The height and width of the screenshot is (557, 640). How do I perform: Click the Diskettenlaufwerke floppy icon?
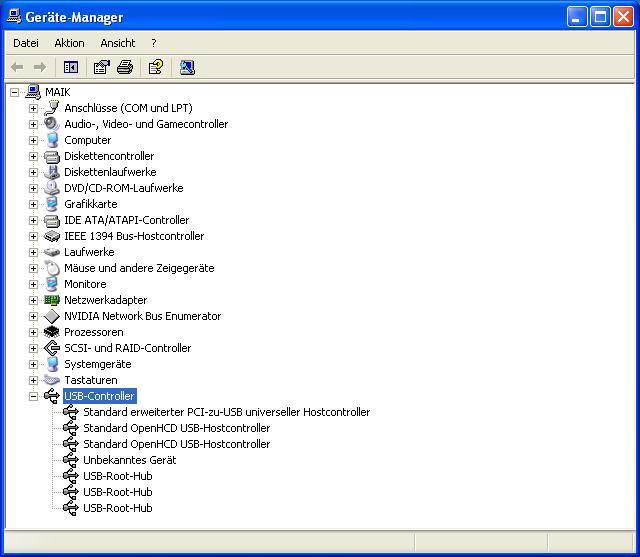tap(52, 172)
